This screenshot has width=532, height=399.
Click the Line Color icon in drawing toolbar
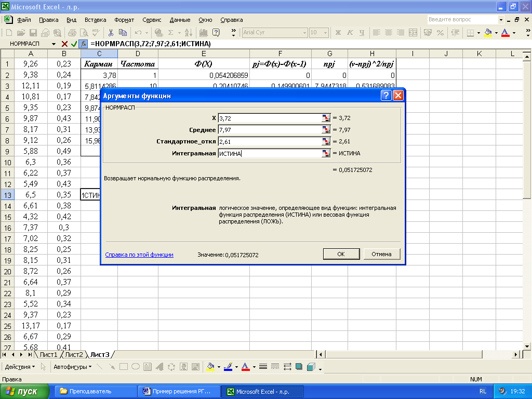pyautogui.click(x=228, y=367)
